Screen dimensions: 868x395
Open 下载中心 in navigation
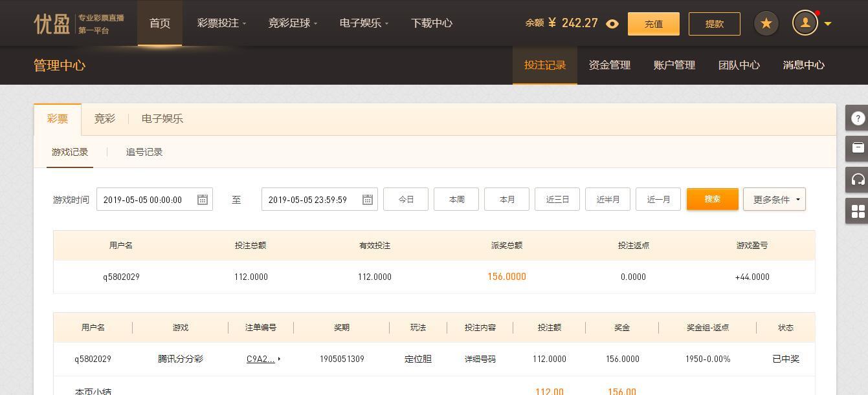[x=432, y=23]
